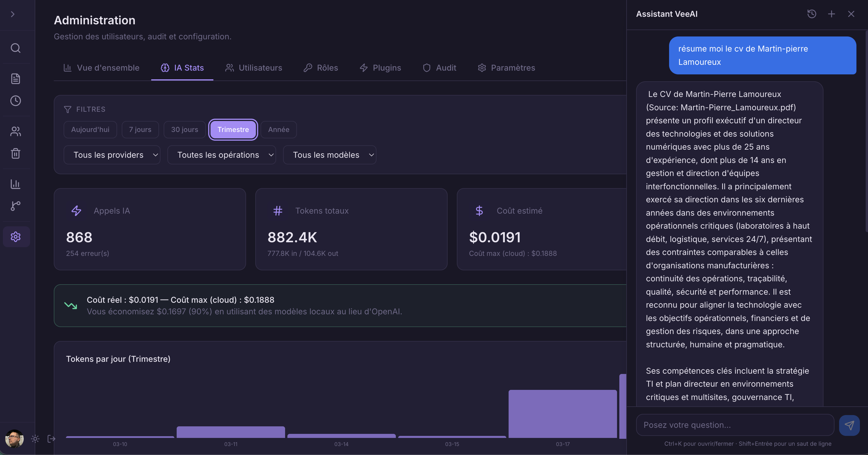Open search from the left sidebar
This screenshot has width=868, height=455.
pos(16,48)
